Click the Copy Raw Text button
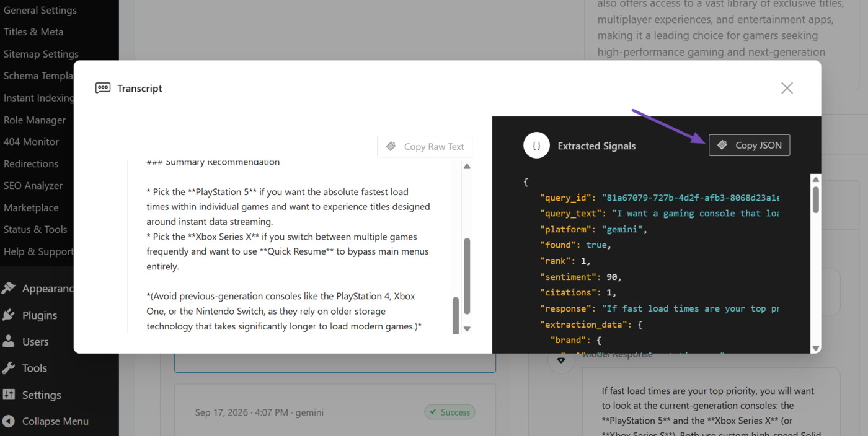The width and height of the screenshot is (868, 436). [x=425, y=147]
